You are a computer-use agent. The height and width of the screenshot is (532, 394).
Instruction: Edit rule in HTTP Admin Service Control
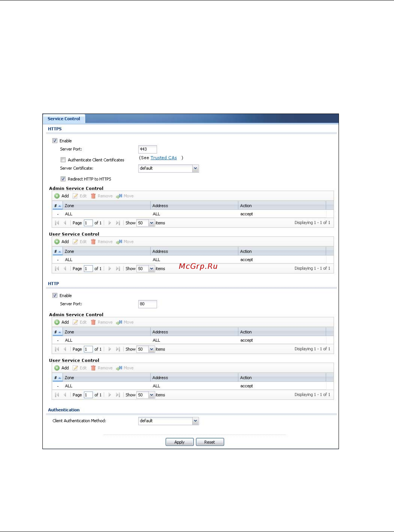[80, 322]
